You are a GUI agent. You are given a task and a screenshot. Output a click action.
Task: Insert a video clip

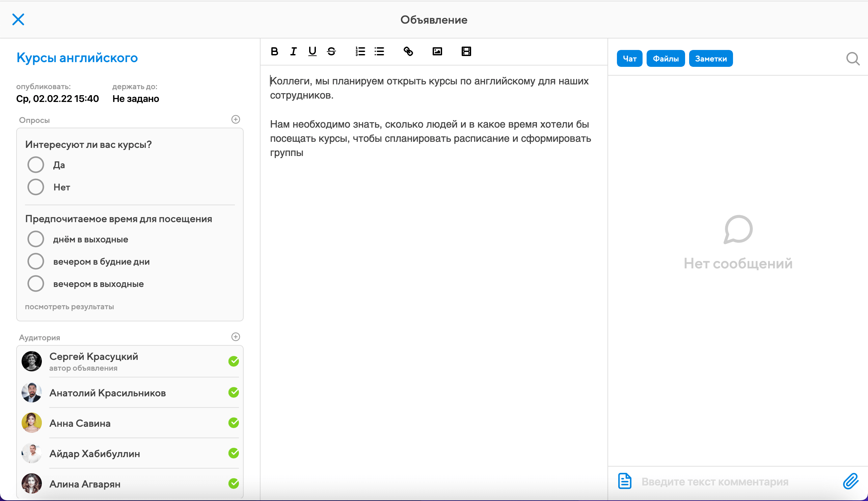tap(466, 52)
